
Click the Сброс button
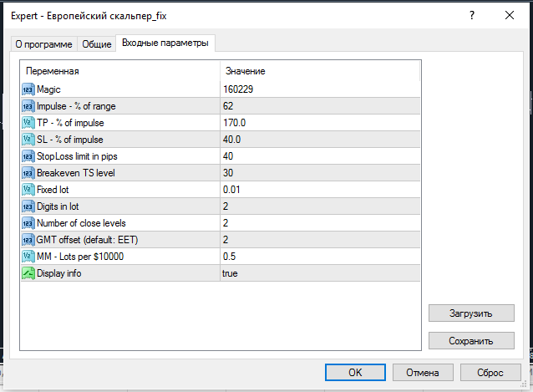tap(490, 373)
